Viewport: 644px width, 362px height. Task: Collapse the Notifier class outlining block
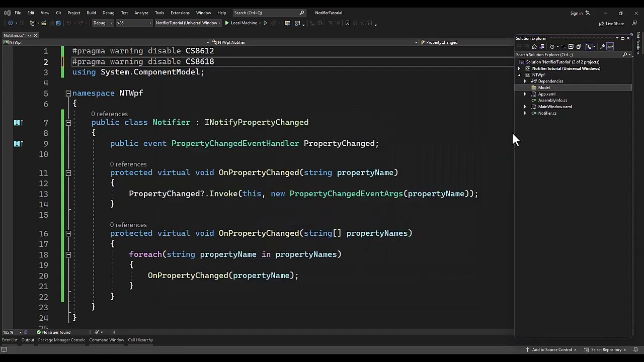click(x=68, y=123)
